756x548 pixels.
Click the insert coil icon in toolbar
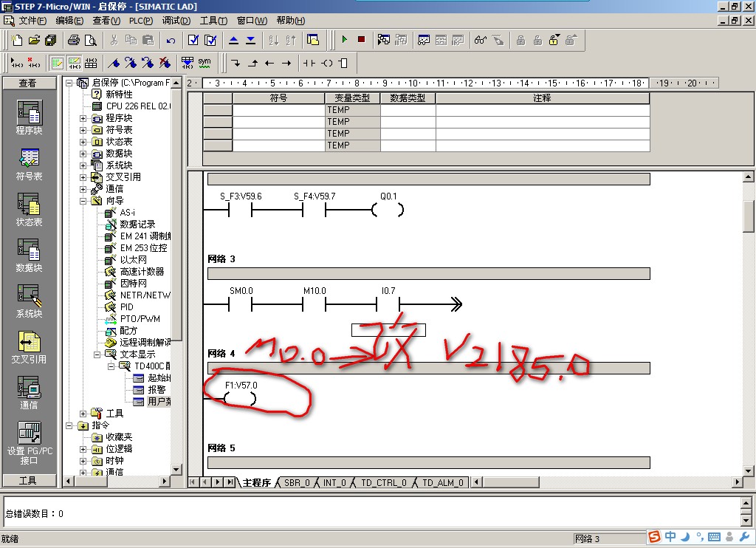326,63
